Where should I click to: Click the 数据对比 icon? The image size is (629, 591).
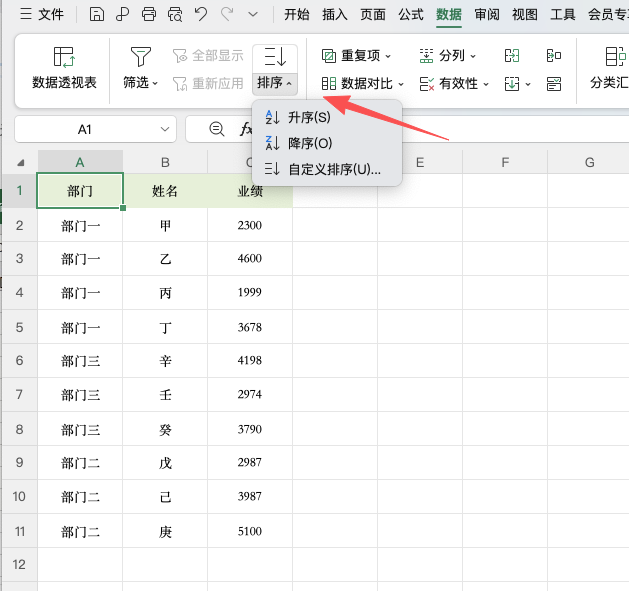click(329, 83)
